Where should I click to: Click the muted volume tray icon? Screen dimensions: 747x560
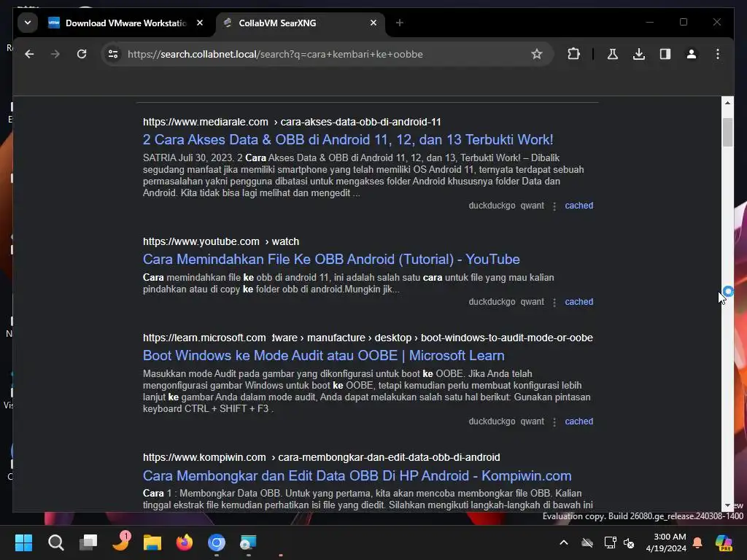pos(629,542)
